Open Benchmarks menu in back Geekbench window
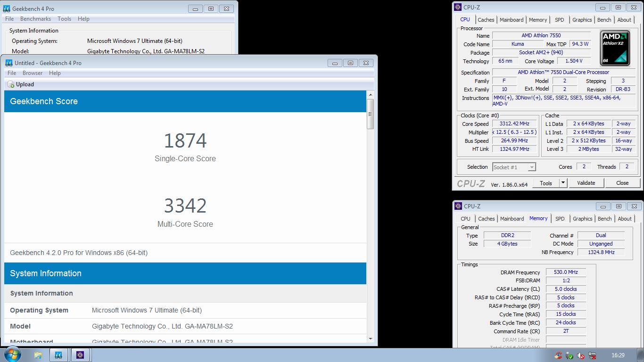644x362 pixels. 35,19
